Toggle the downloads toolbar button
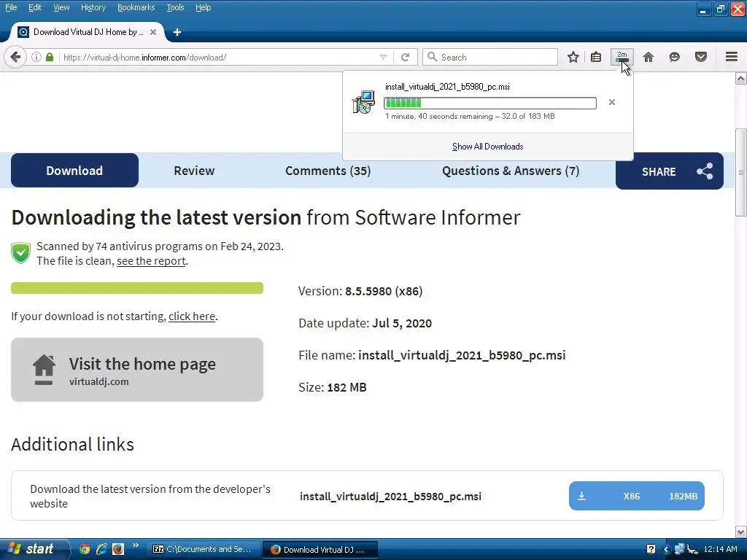Image resolution: width=747 pixels, height=560 pixels. (622, 57)
